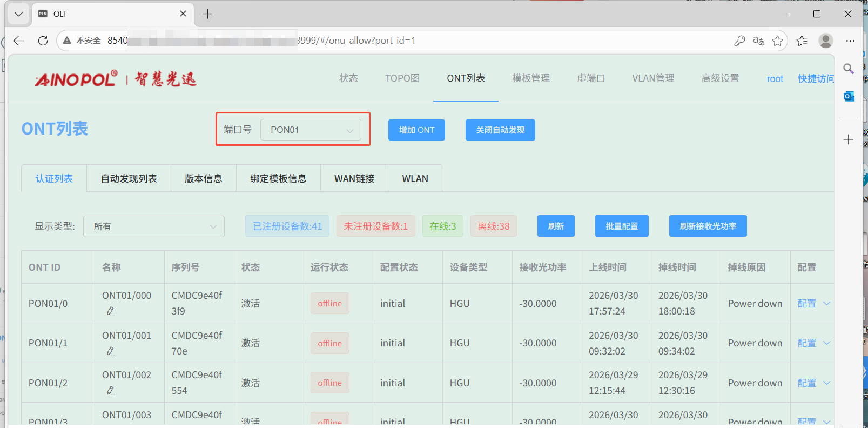The width and height of the screenshot is (868, 428).
Task: Click edit pencil icon under ONT01/002
Action: (x=111, y=391)
